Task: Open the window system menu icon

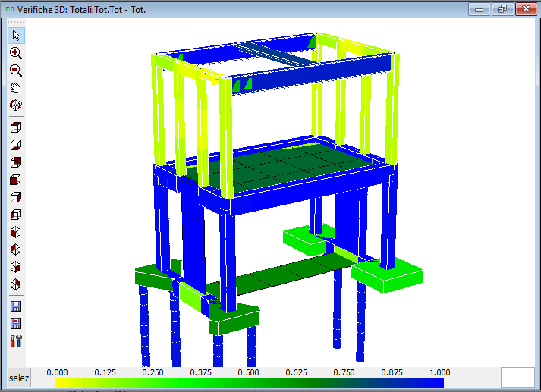Action: coord(10,9)
